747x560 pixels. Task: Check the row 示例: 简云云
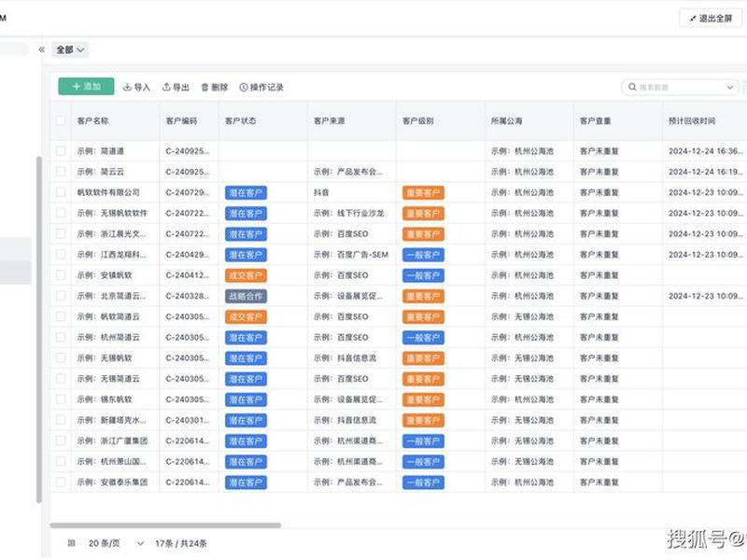pyautogui.click(x=61, y=172)
